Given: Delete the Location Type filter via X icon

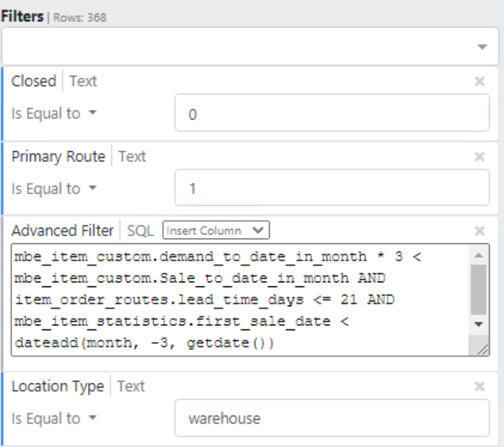Looking at the screenshot, I should [479, 387].
